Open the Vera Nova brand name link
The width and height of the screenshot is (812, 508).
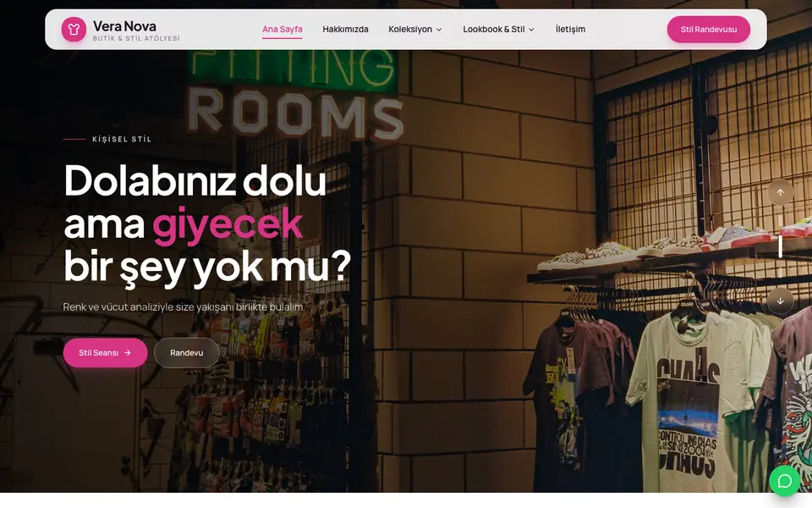124,26
